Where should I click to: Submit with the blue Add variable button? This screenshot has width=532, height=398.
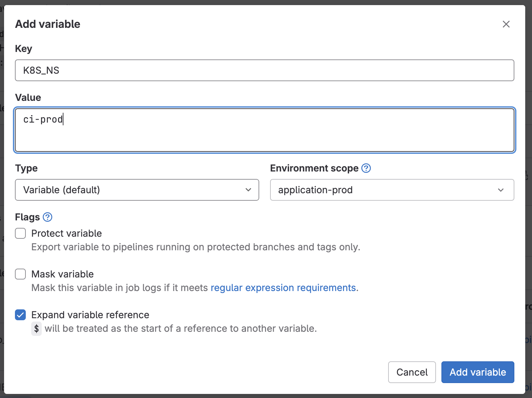pyautogui.click(x=477, y=372)
